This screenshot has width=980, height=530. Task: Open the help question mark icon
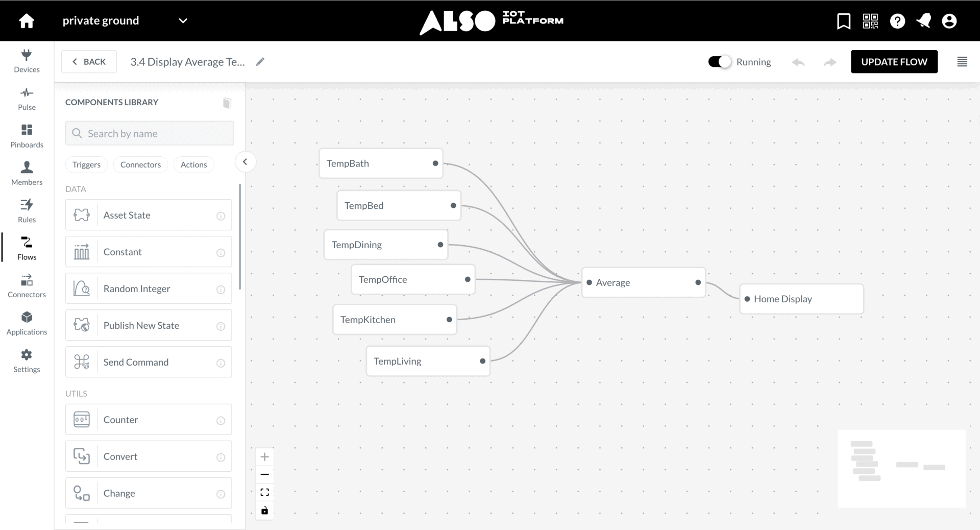coord(897,21)
